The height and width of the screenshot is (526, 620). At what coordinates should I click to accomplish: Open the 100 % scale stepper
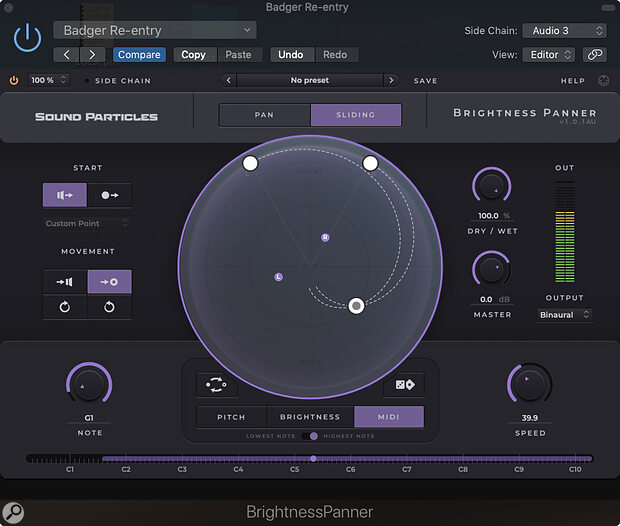click(49, 80)
